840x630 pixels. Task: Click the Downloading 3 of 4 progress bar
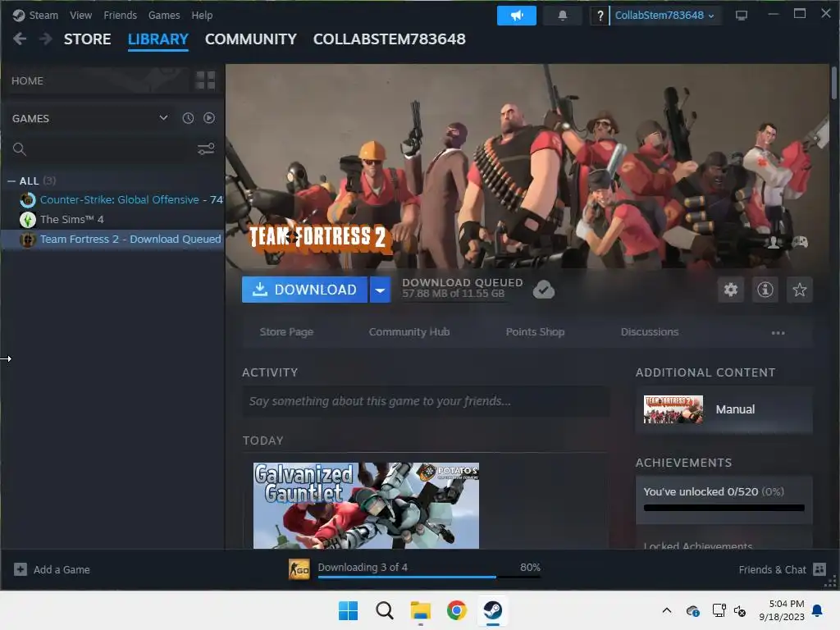click(x=429, y=577)
